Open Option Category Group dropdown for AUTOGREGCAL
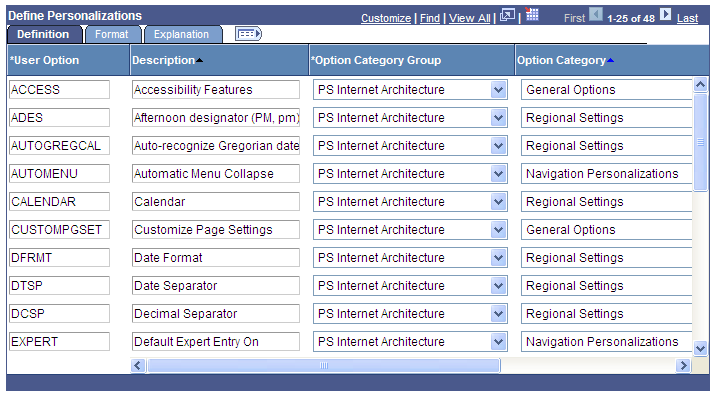Viewport: 716px width, 397px height. pos(499,146)
